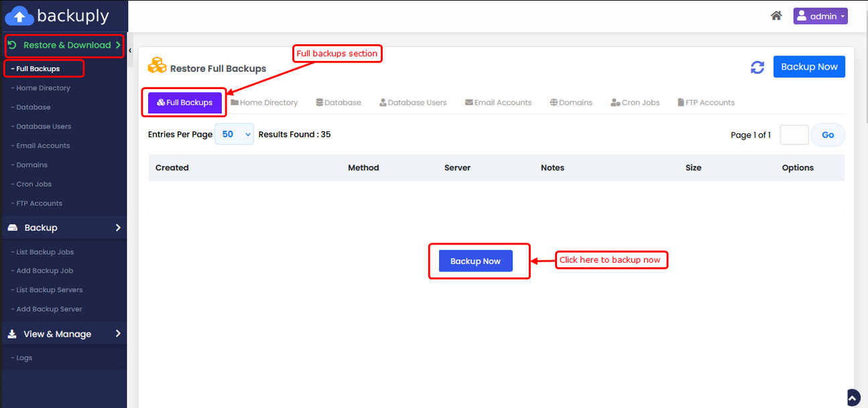Open the admin user dropdown
The height and width of the screenshot is (408, 868).
coord(820,16)
